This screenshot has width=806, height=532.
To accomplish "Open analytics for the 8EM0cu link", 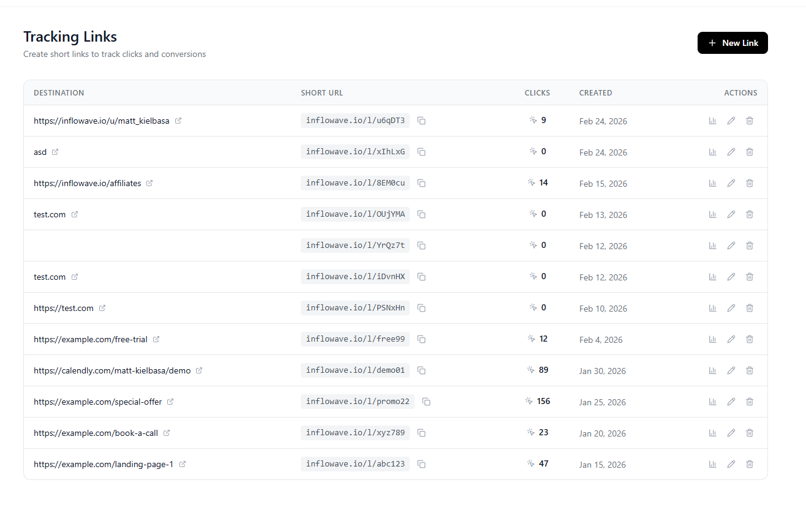I will [712, 183].
